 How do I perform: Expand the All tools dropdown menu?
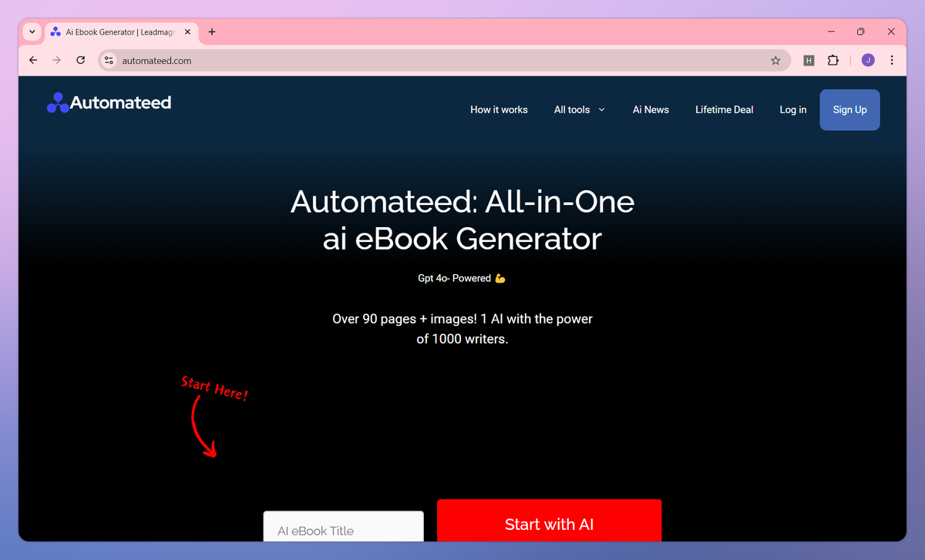tap(579, 109)
